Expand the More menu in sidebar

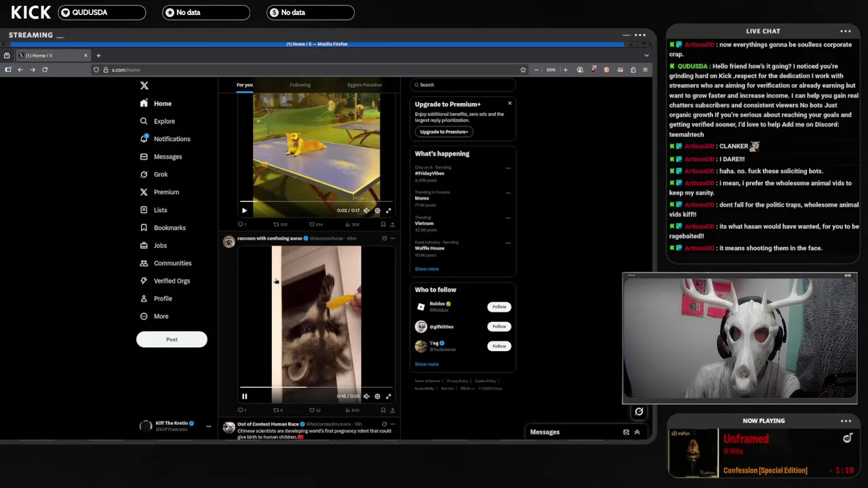pos(154,316)
